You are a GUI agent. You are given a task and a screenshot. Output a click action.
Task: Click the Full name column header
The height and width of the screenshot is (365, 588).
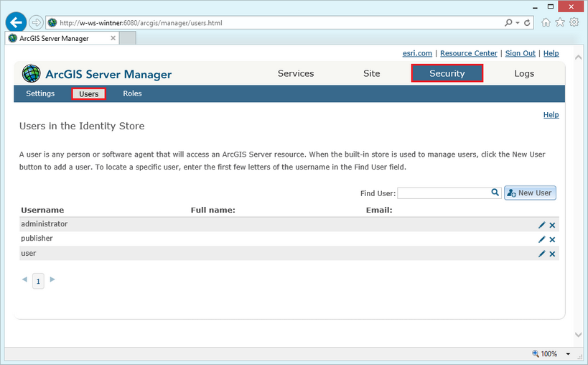coord(213,210)
